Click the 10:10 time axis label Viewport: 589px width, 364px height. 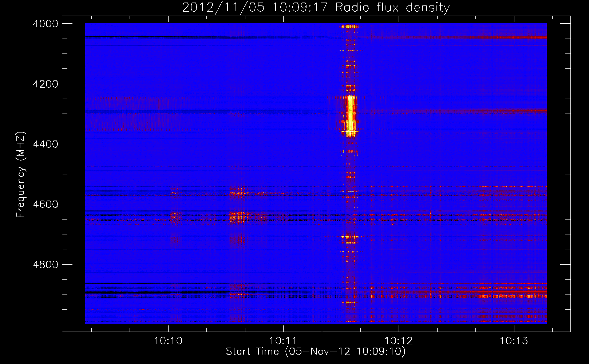coord(168,341)
